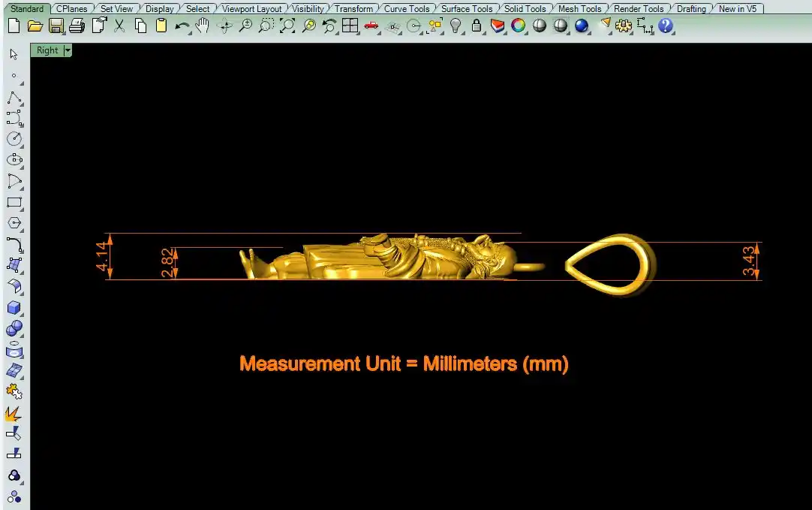Toggle the Shaded viewport sphere icon

coord(539,26)
